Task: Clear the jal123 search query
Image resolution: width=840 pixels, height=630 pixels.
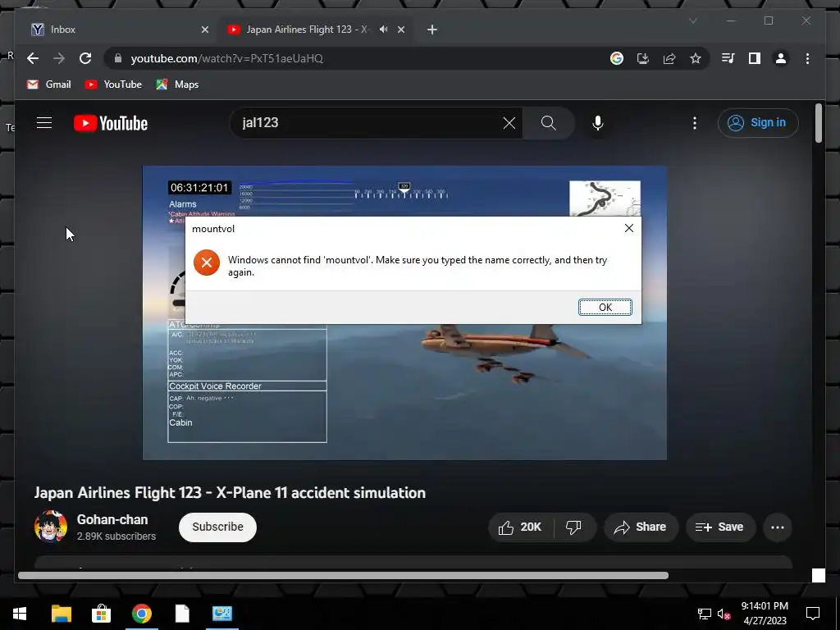Action: pyautogui.click(x=509, y=123)
